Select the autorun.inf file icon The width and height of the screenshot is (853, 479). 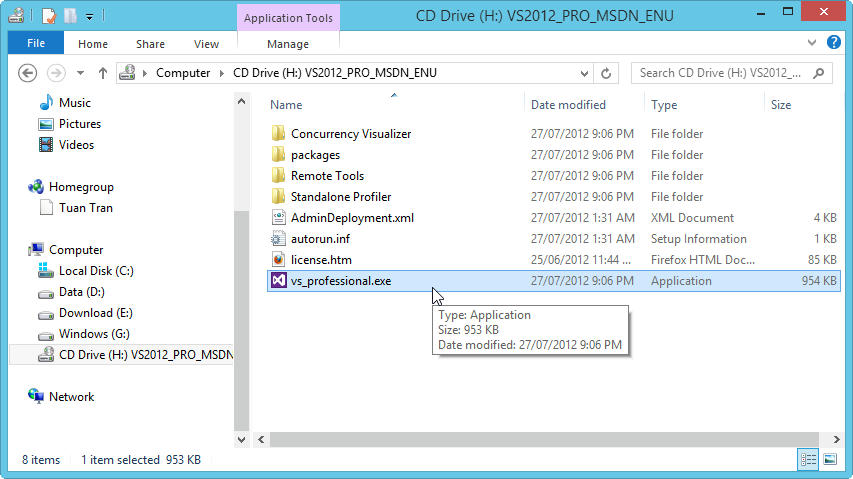(279, 239)
